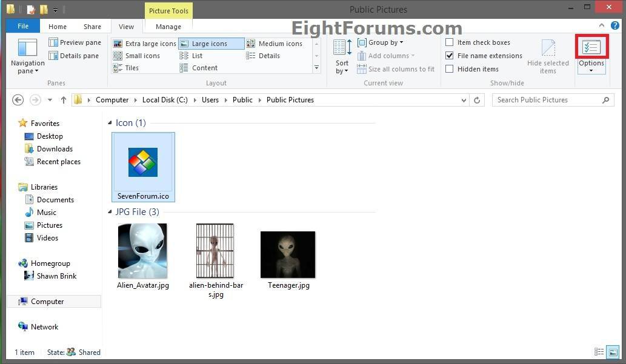Open Downloads under Favorites
626x364 pixels.
coord(48,149)
